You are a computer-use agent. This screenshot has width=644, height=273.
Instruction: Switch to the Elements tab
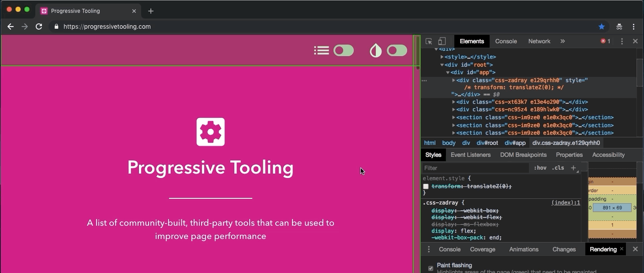pos(472,41)
